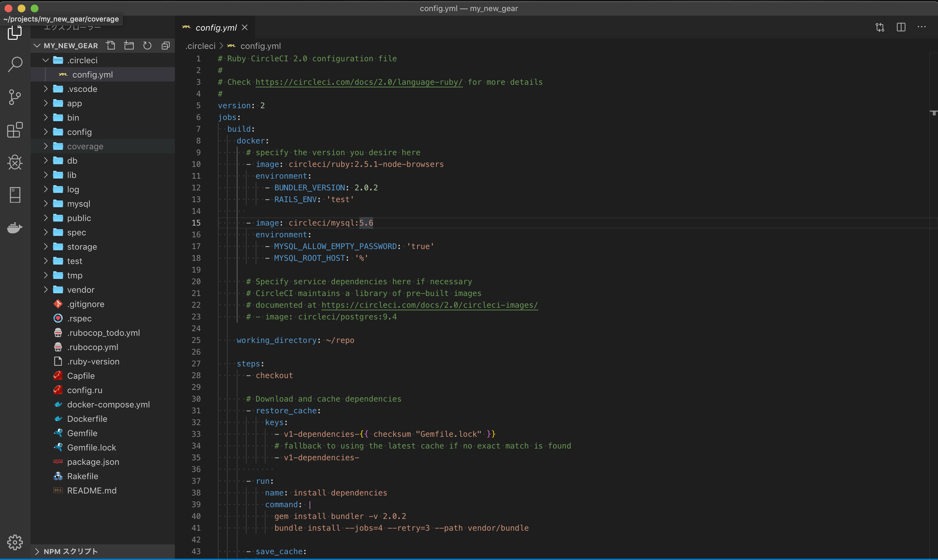Screen dimensions: 938x560
Task: Open the Docker view in activity bar
Action: [x=15, y=228]
